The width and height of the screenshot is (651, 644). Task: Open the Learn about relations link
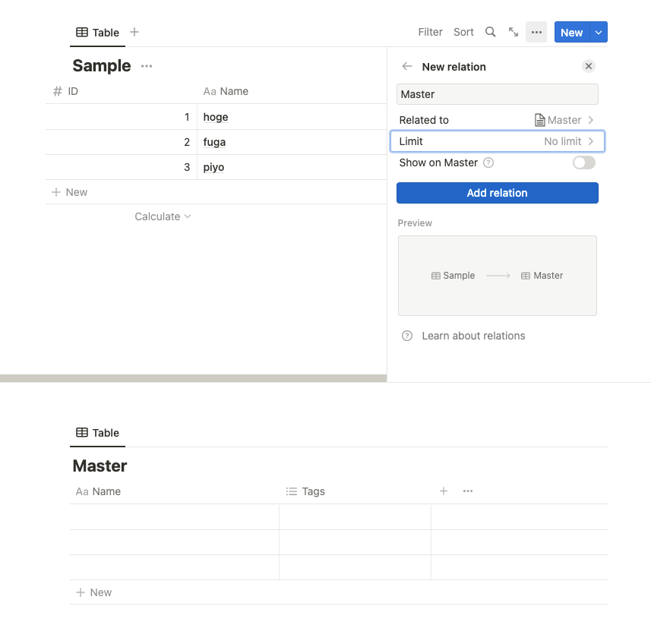point(472,336)
